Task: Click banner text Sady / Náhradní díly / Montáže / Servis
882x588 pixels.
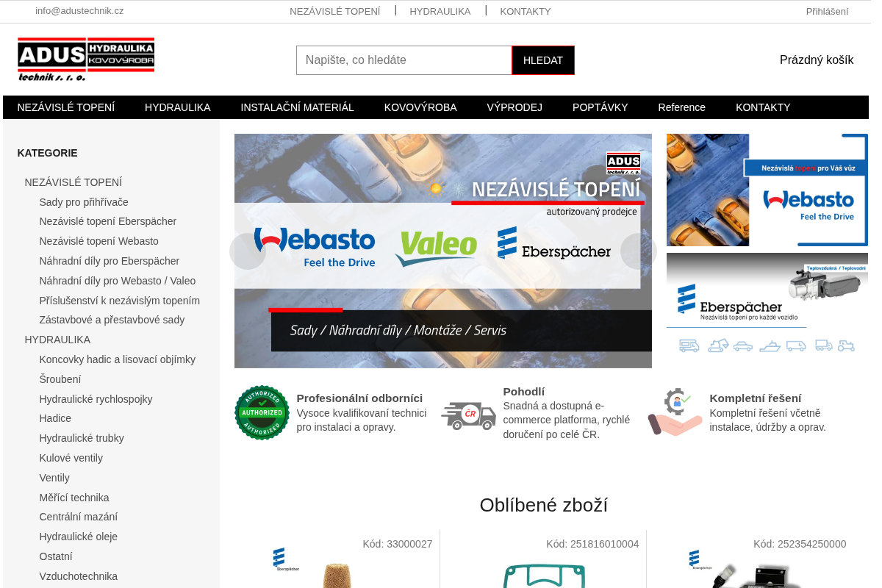Action: pyautogui.click(x=398, y=331)
